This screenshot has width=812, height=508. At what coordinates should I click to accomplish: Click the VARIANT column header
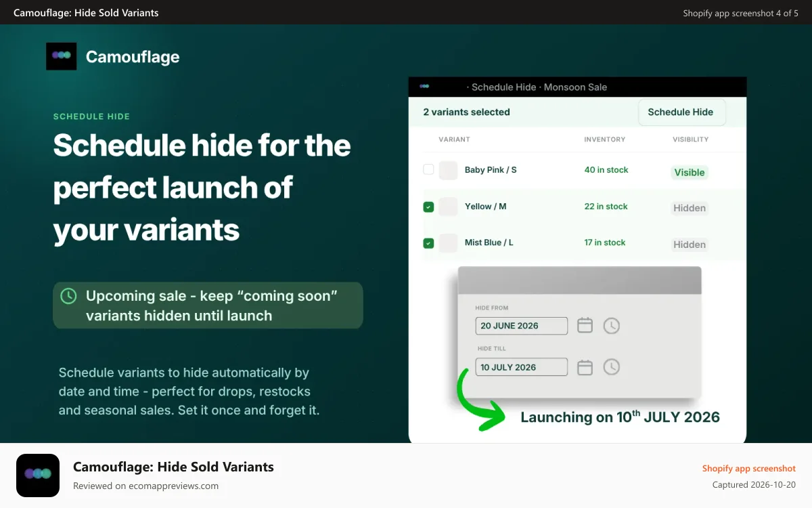coord(454,140)
